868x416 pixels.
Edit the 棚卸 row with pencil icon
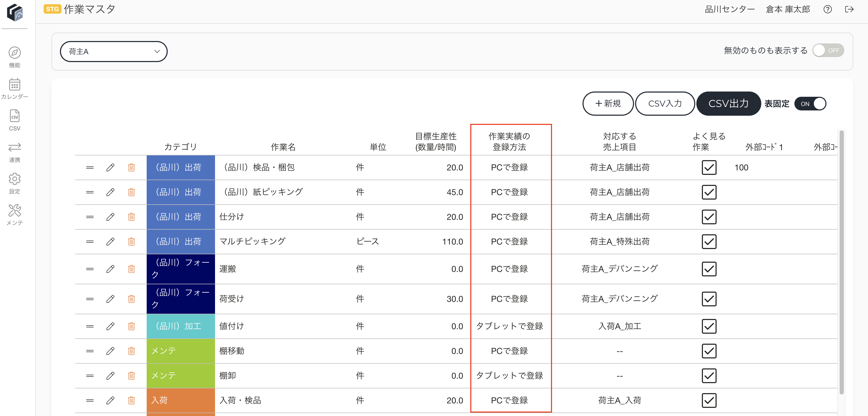[110, 376]
